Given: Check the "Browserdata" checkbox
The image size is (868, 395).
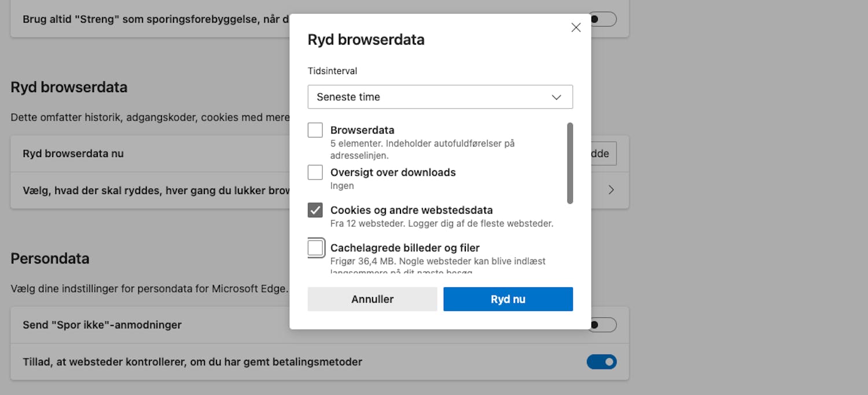Looking at the screenshot, I should click(x=315, y=130).
